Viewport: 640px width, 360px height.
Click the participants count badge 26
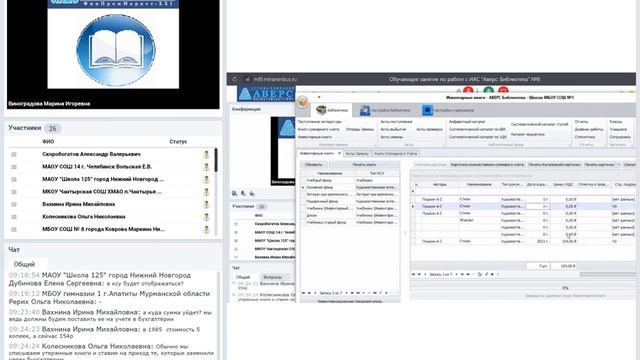(x=53, y=129)
